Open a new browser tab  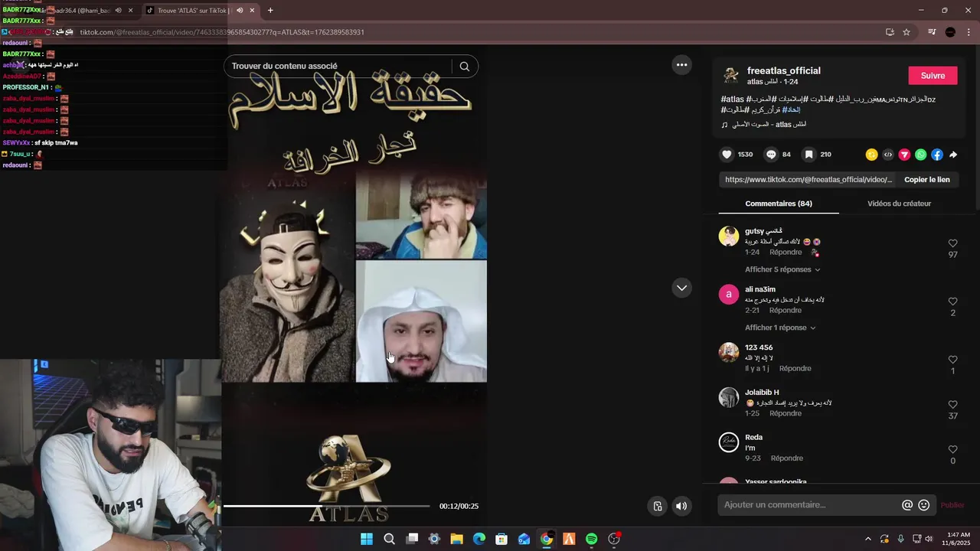tap(270, 11)
